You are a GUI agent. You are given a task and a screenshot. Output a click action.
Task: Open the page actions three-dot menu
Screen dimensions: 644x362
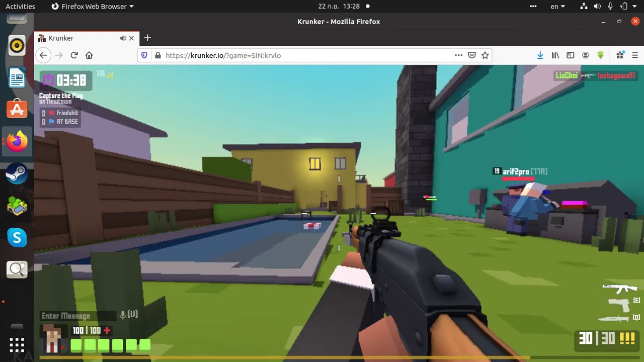(458, 55)
